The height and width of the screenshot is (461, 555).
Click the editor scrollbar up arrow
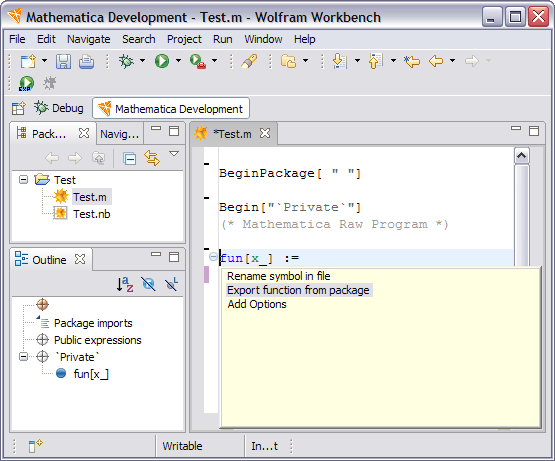[x=522, y=155]
